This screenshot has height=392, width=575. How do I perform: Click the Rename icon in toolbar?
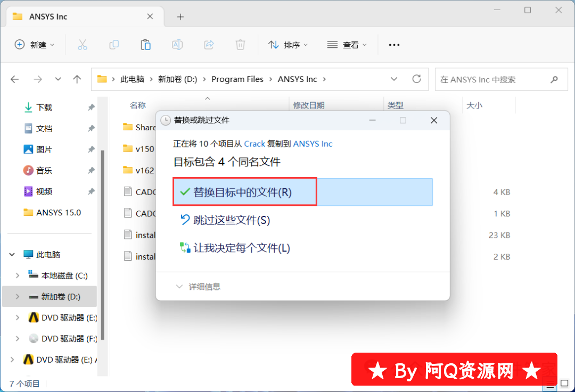tap(177, 45)
